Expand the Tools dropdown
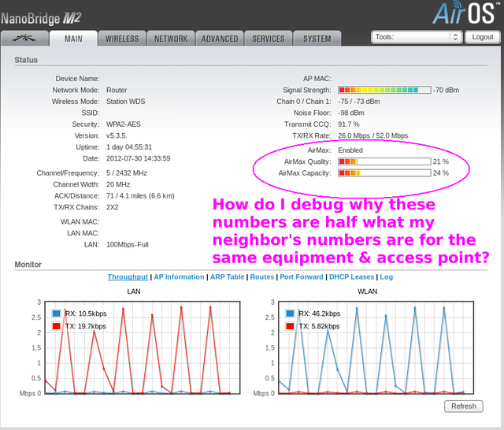 [417, 37]
